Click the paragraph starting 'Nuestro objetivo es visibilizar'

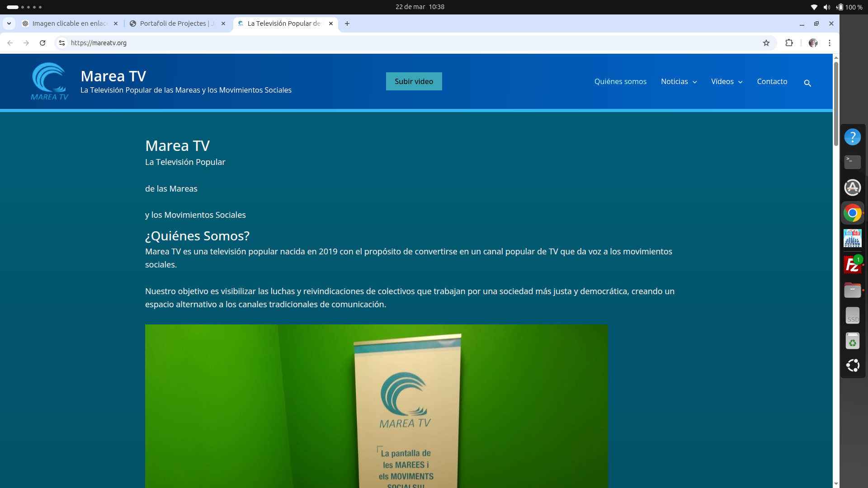point(410,298)
